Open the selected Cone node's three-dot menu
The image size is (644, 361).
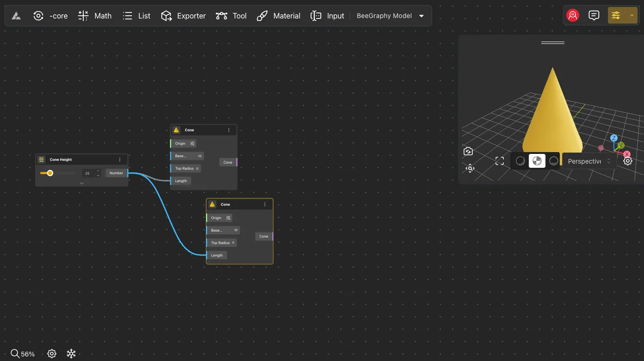[x=265, y=204]
